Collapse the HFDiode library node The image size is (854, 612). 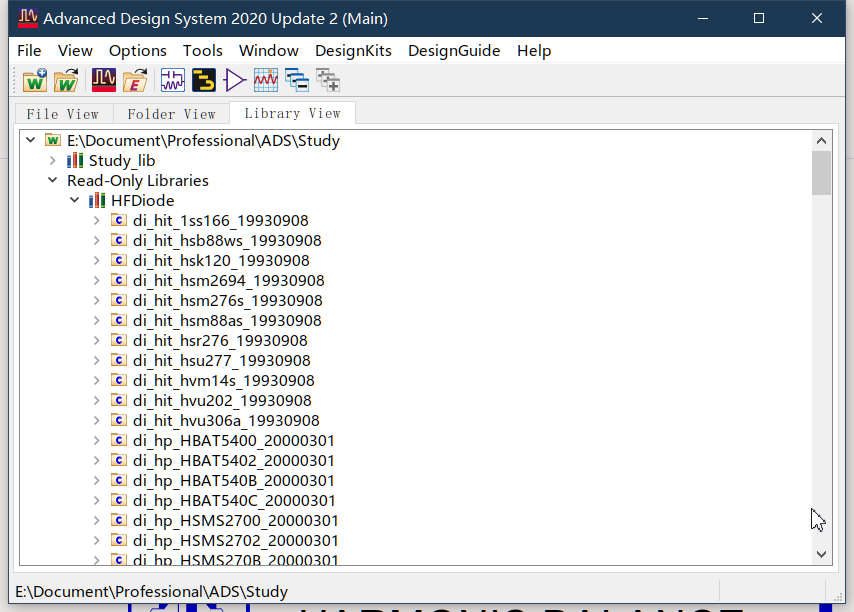point(75,200)
